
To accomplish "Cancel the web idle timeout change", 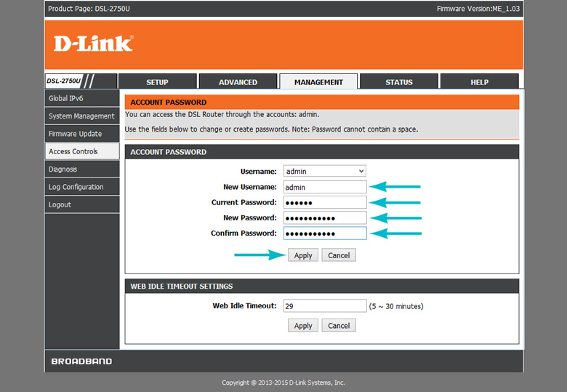I will (x=339, y=325).
